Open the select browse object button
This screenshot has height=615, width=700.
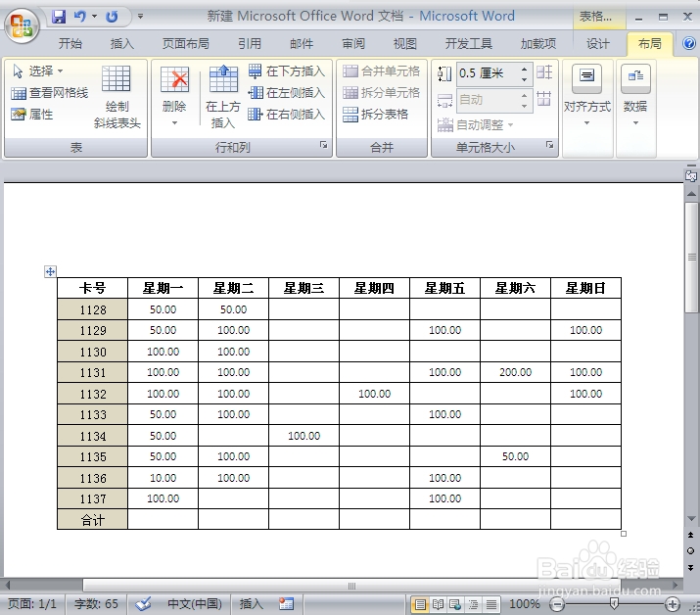(x=690, y=550)
